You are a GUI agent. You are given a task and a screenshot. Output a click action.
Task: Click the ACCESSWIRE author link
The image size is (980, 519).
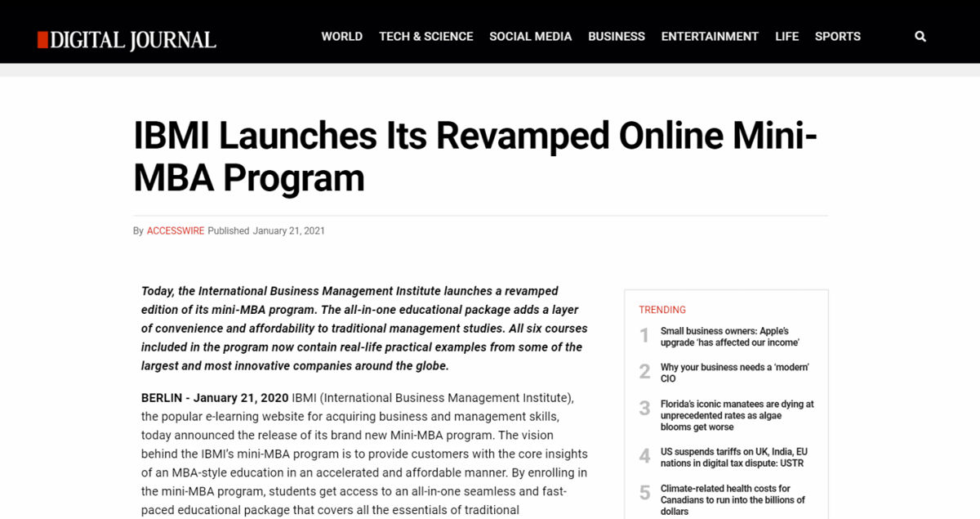[x=176, y=231]
